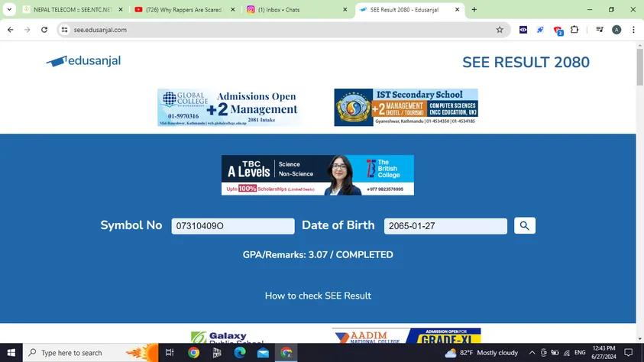644x362 pixels.
Task: Click the Symbol No input field
Action: [x=232, y=226]
